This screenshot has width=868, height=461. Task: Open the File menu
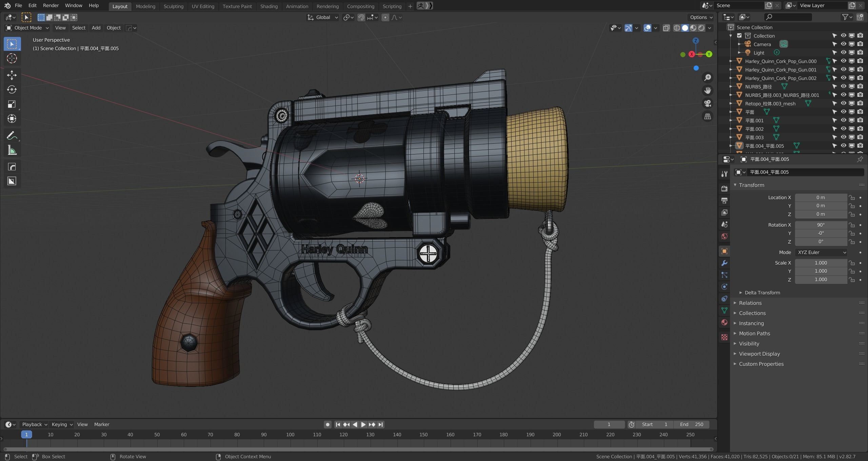[x=18, y=6]
